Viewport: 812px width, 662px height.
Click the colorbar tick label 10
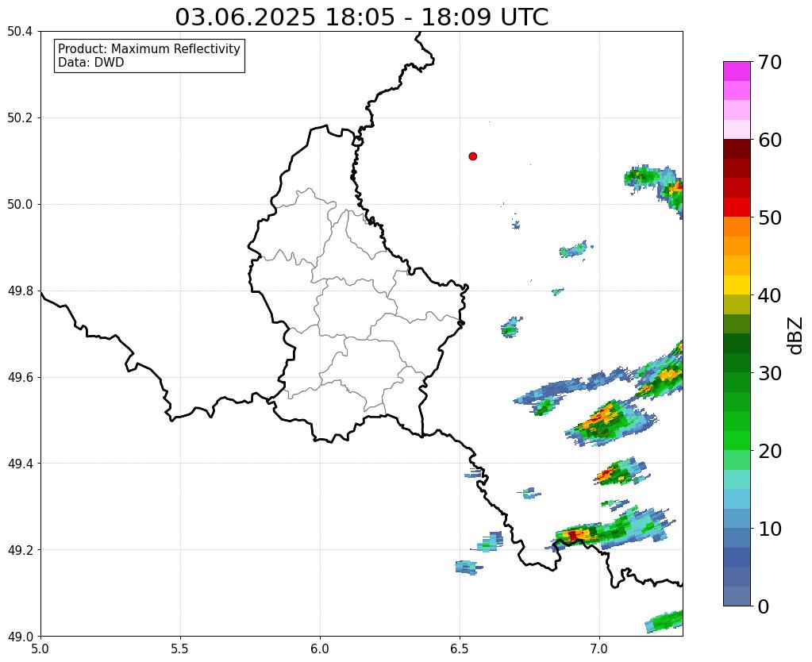point(770,529)
